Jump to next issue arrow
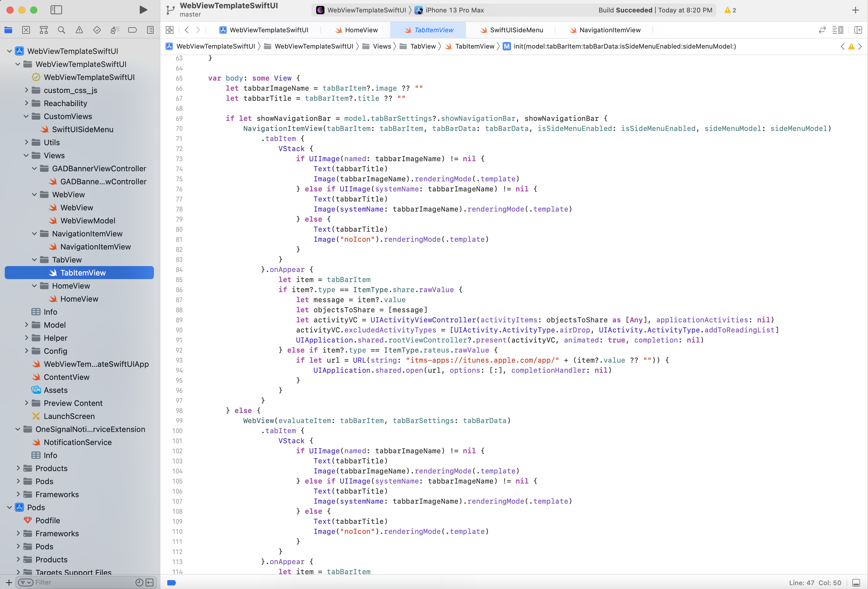This screenshot has height=589, width=868. [860, 46]
